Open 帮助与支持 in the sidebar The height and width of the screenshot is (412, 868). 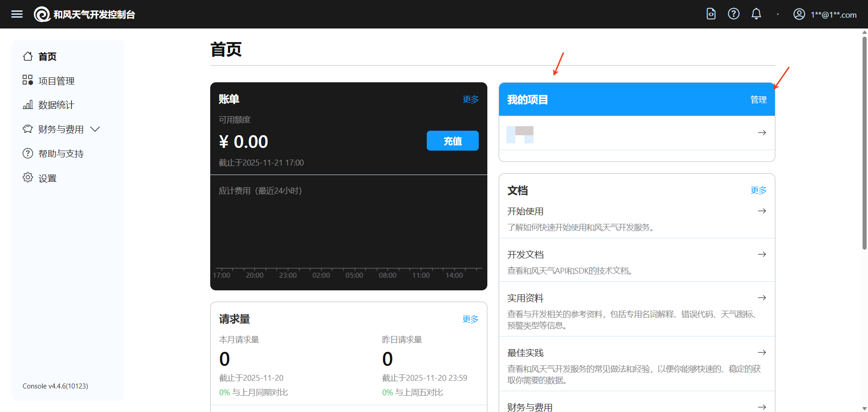click(x=53, y=154)
